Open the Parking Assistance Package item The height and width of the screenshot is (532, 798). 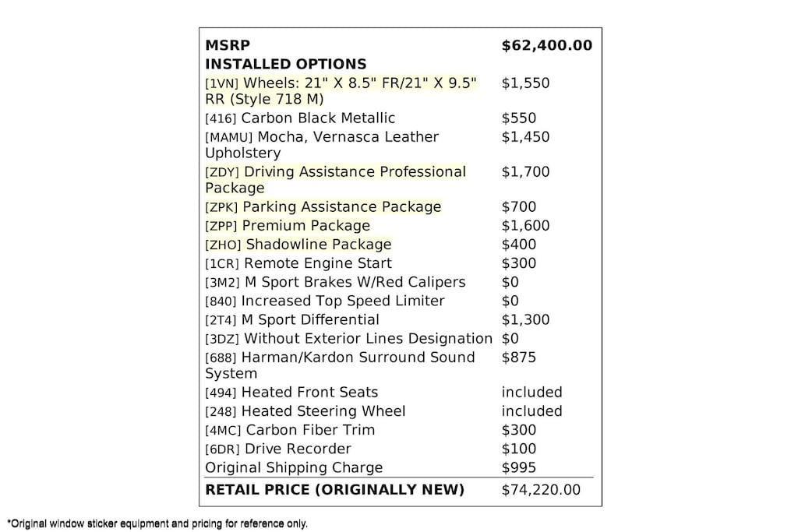coord(323,206)
